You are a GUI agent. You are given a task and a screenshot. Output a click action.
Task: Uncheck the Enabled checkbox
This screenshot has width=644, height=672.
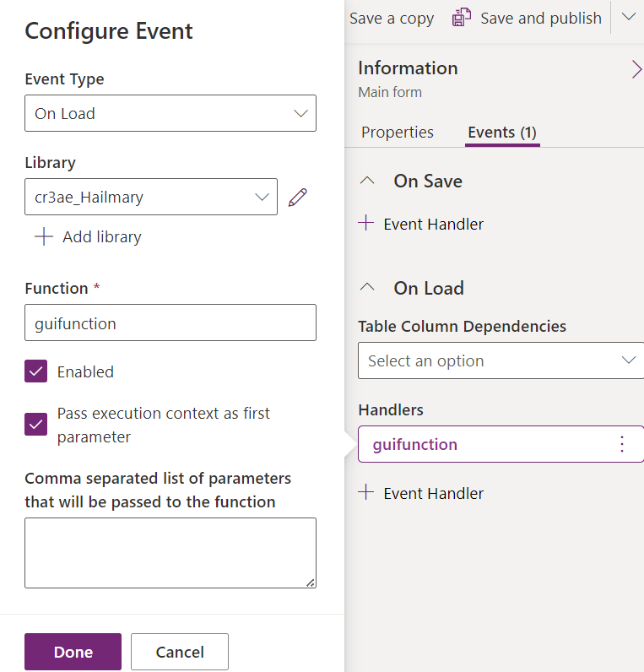(x=36, y=371)
